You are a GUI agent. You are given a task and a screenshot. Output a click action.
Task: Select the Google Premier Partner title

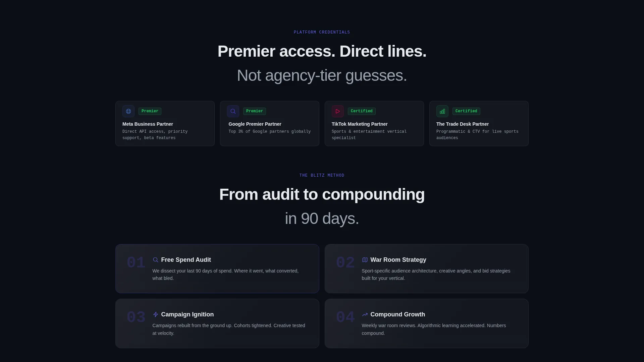[x=255, y=124]
